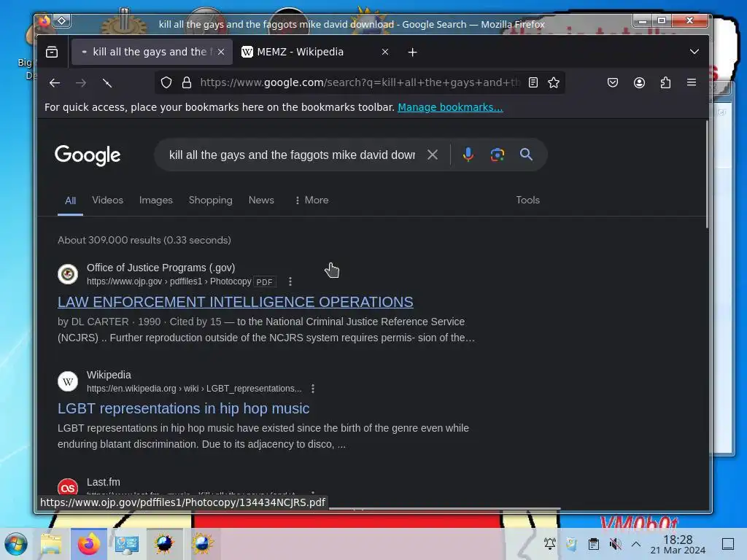Open clipboard manager tray icon
Screen dimensions: 747x560
tap(594, 544)
